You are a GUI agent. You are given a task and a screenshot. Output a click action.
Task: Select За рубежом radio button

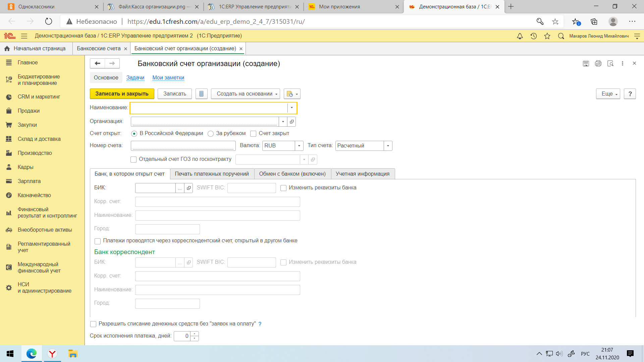(x=211, y=134)
